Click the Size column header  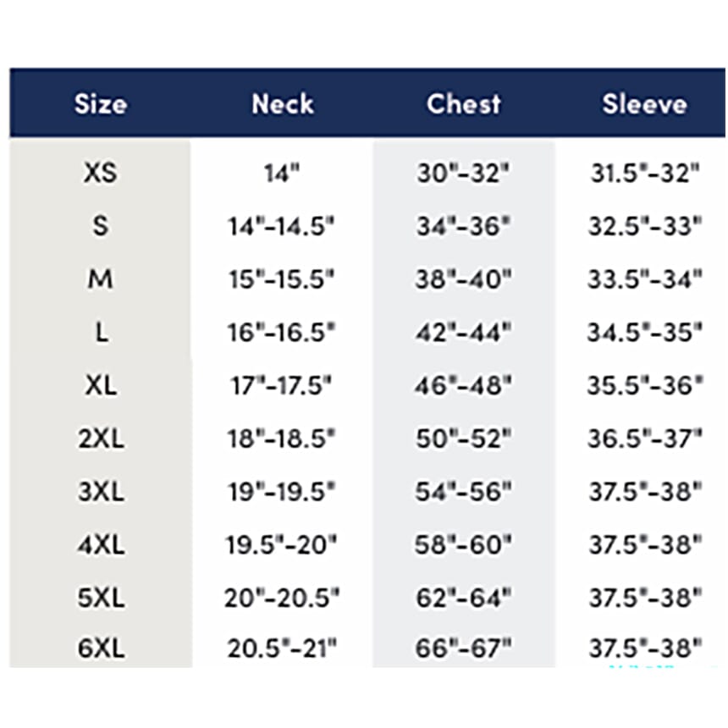[x=101, y=103]
